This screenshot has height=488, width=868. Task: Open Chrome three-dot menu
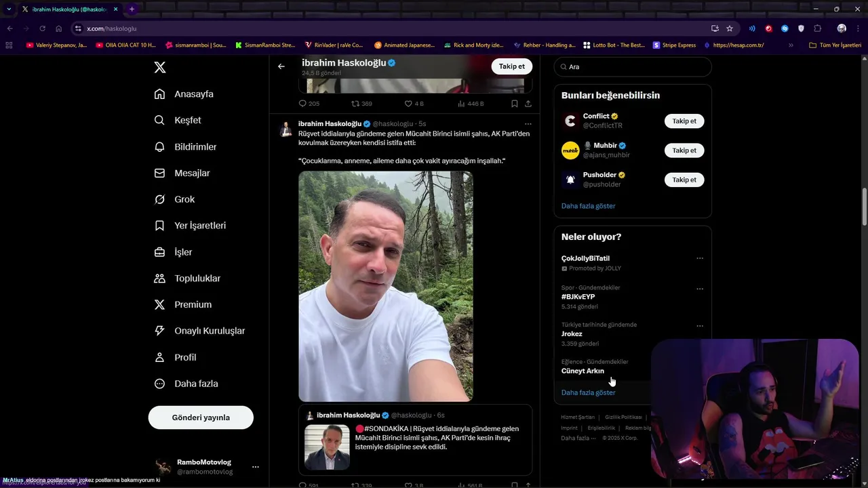857,28
